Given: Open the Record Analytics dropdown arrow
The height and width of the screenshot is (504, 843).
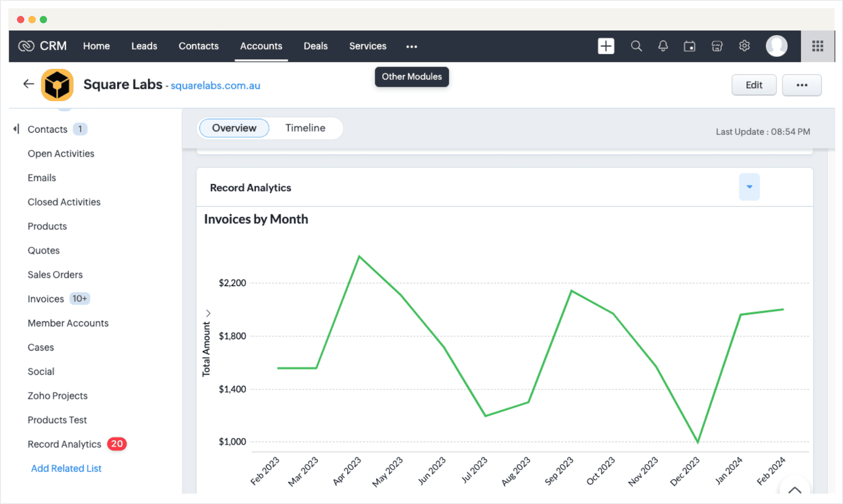Looking at the screenshot, I should point(749,187).
